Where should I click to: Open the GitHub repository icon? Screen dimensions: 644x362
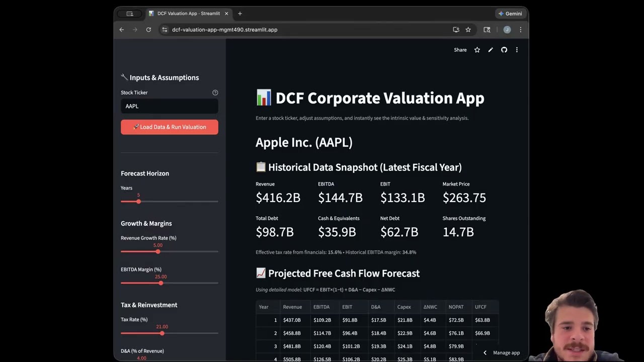coord(504,50)
